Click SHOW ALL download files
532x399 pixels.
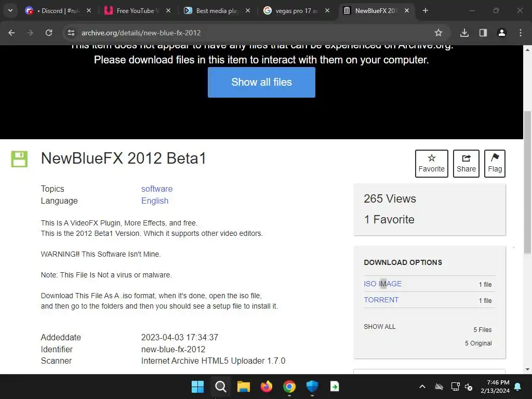point(380,327)
